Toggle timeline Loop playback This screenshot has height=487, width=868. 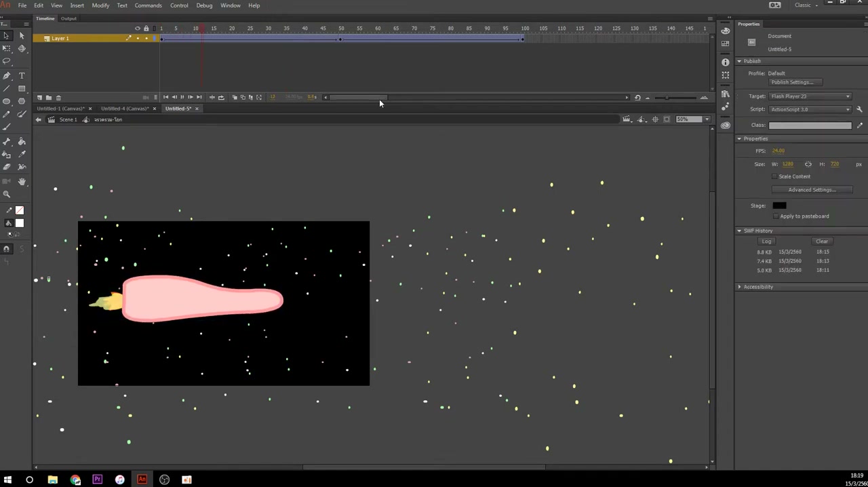click(x=221, y=98)
